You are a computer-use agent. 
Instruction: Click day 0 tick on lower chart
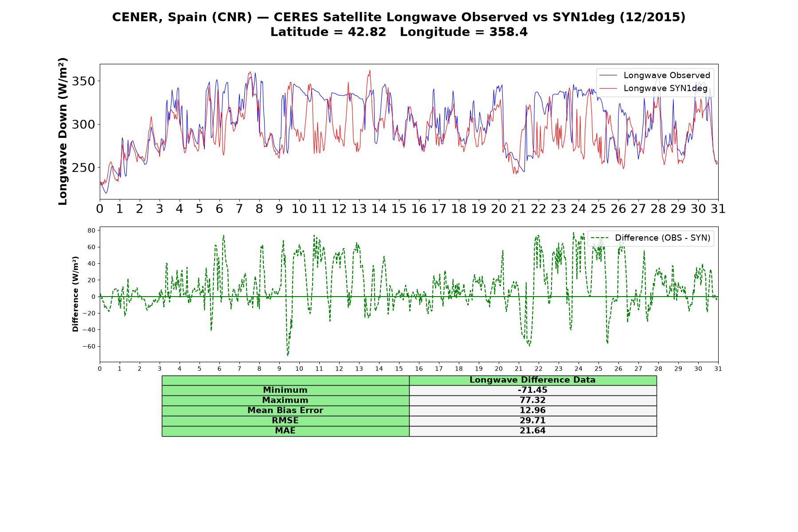click(x=100, y=368)
